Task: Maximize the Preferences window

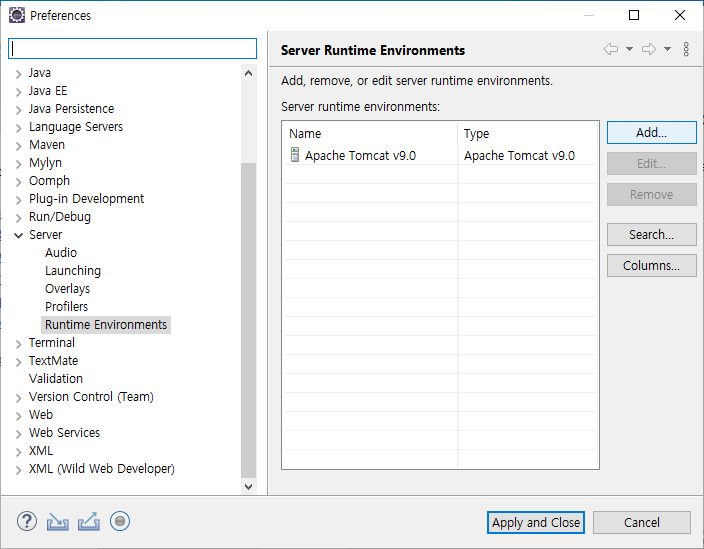Action: click(x=634, y=15)
